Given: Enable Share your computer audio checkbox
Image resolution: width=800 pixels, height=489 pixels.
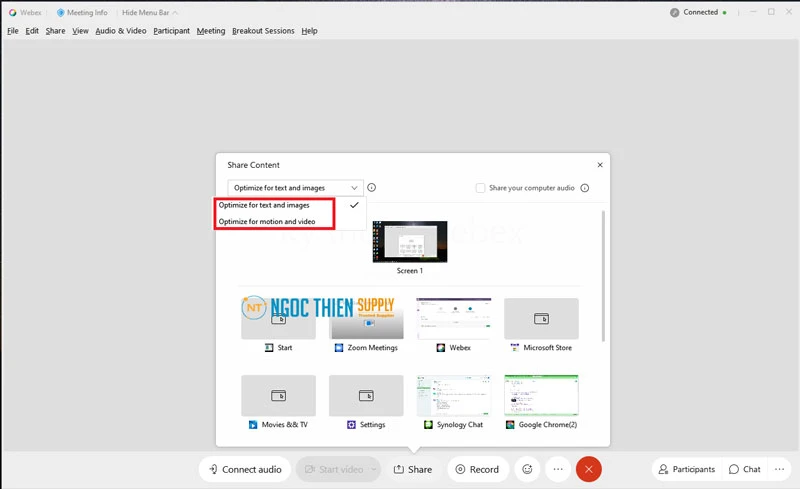Looking at the screenshot, I should click(x=480, y=188).
